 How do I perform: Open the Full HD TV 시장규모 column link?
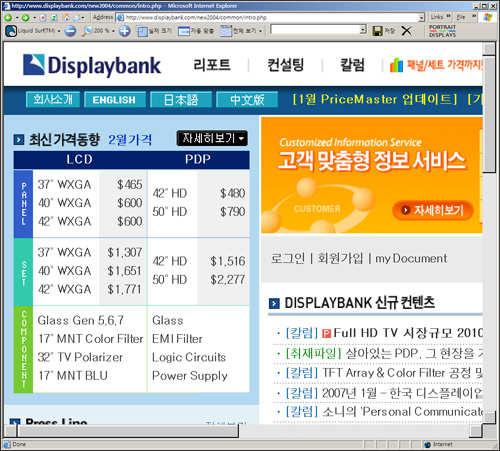(x=408, y=333)
